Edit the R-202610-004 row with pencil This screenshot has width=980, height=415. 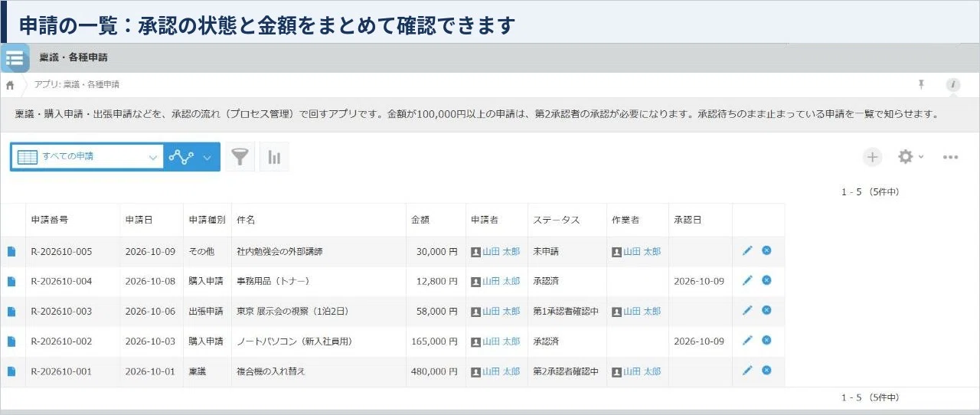(x=747, y=280)
